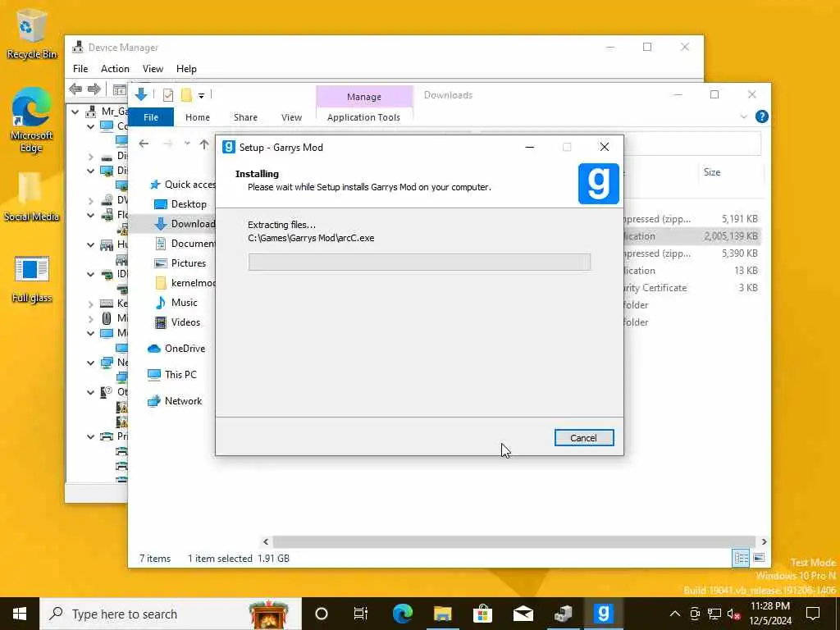Click Device Manager forward arrow toolbar icon
840x630 pixels.
94,89
